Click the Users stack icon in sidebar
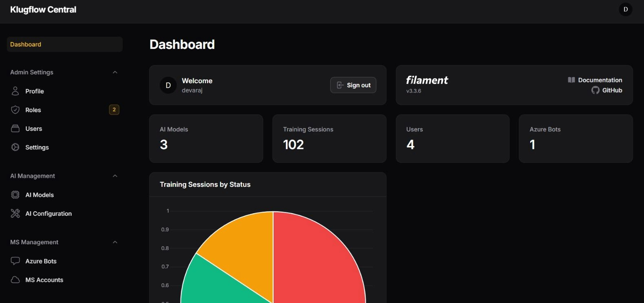Viewport: 644px width, 303px height. tap(15, 128)
